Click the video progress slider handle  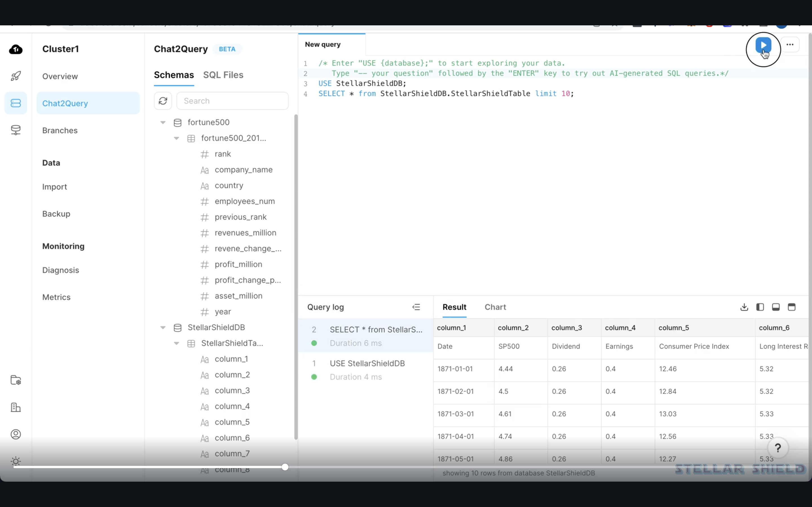tap(285, 467)
